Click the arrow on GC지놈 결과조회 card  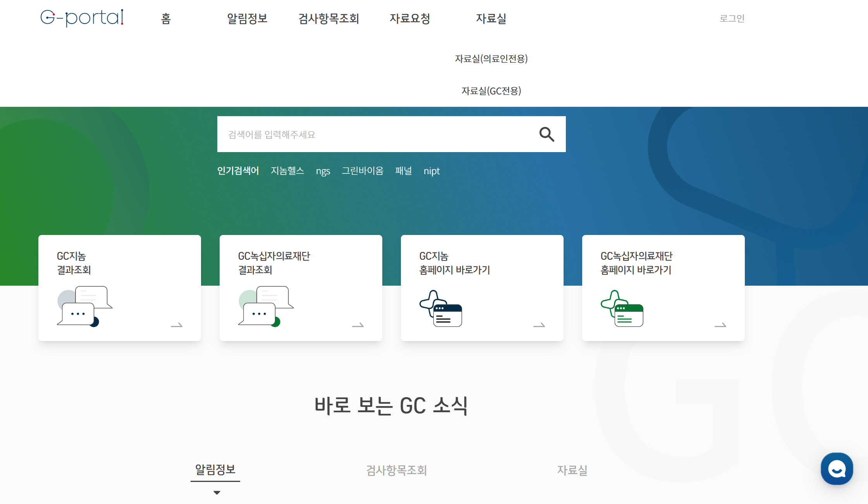point(177,325)
